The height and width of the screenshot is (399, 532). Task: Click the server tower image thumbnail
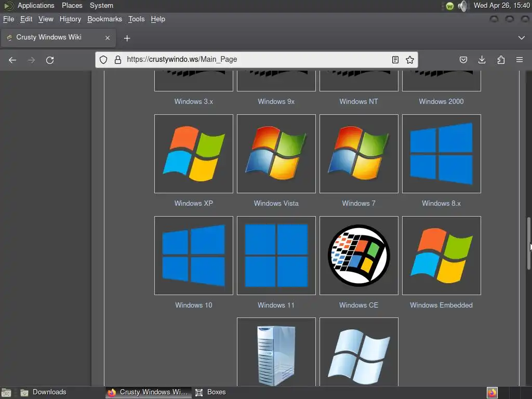point(276,352)
